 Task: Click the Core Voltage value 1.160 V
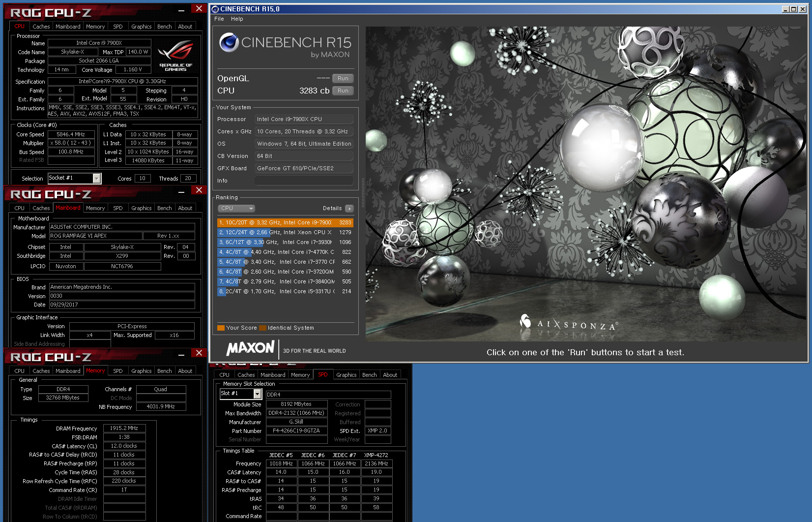(133, 70)
